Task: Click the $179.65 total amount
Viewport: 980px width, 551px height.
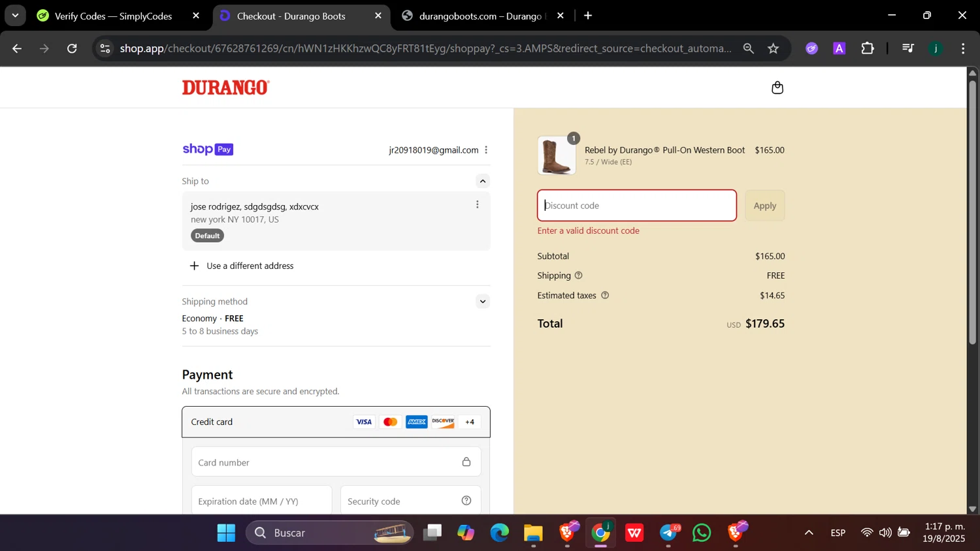Action: [765, 324]
